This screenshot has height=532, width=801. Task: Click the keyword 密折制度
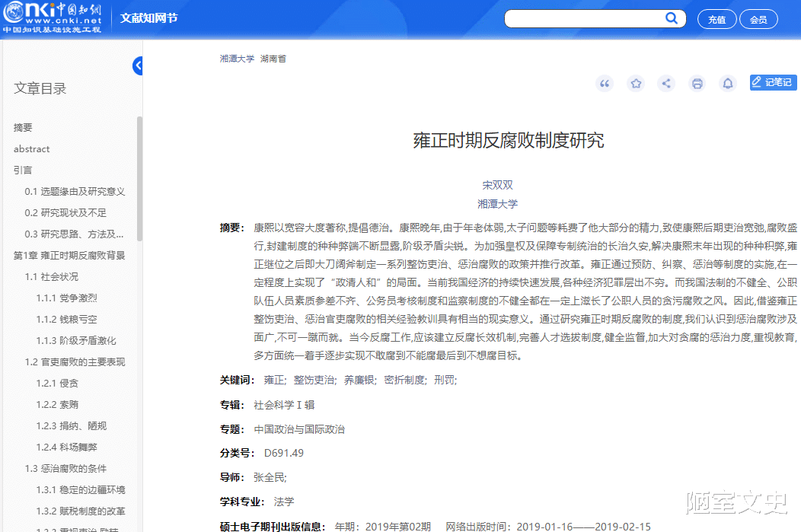point(404,381)
